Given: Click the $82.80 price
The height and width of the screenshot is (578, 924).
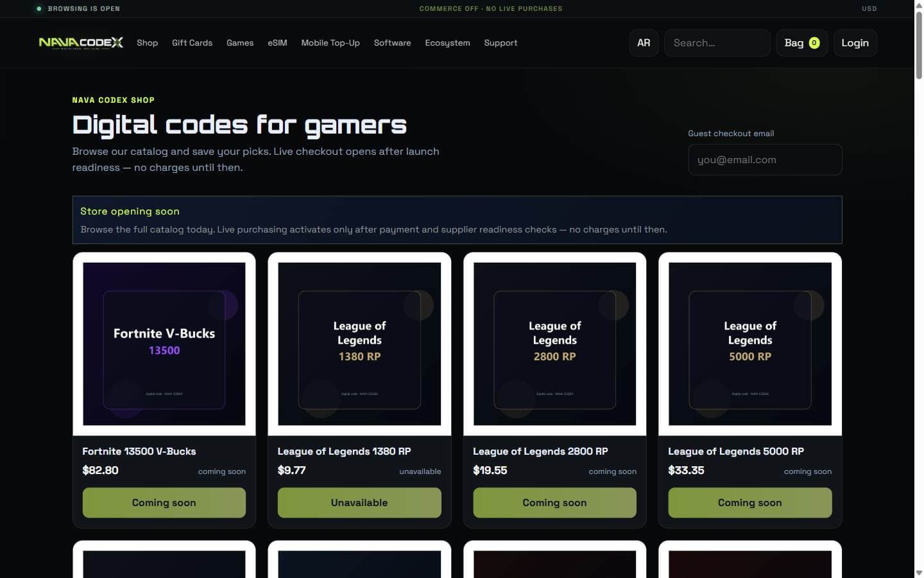Looking at the screenshot, I should (100, 471).
